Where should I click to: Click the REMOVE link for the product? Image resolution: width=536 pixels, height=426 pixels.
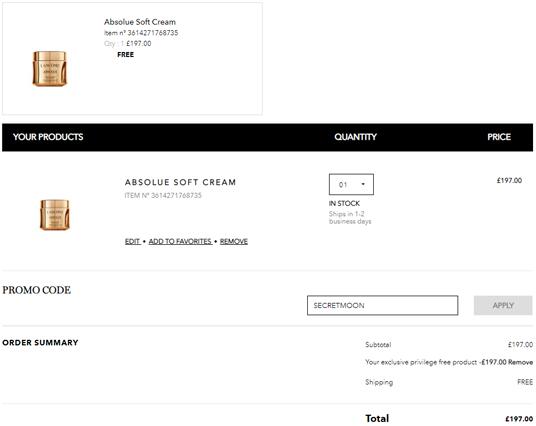tap(234, 241)
